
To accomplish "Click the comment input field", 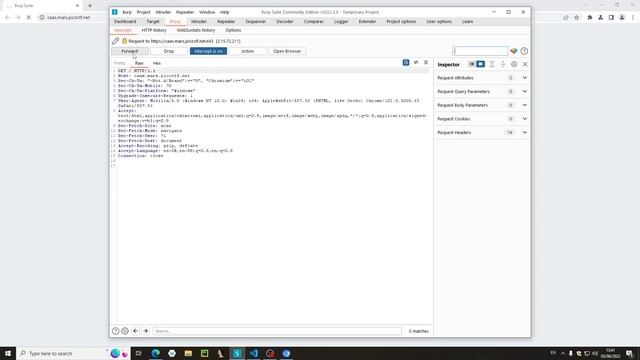I will point(480,51).
